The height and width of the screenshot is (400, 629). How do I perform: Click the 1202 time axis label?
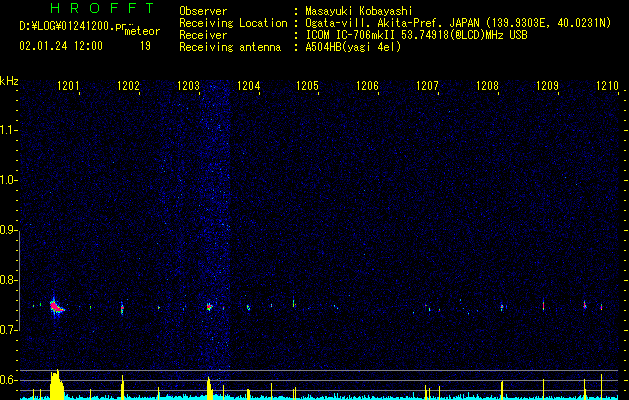[x=128, y=85]
